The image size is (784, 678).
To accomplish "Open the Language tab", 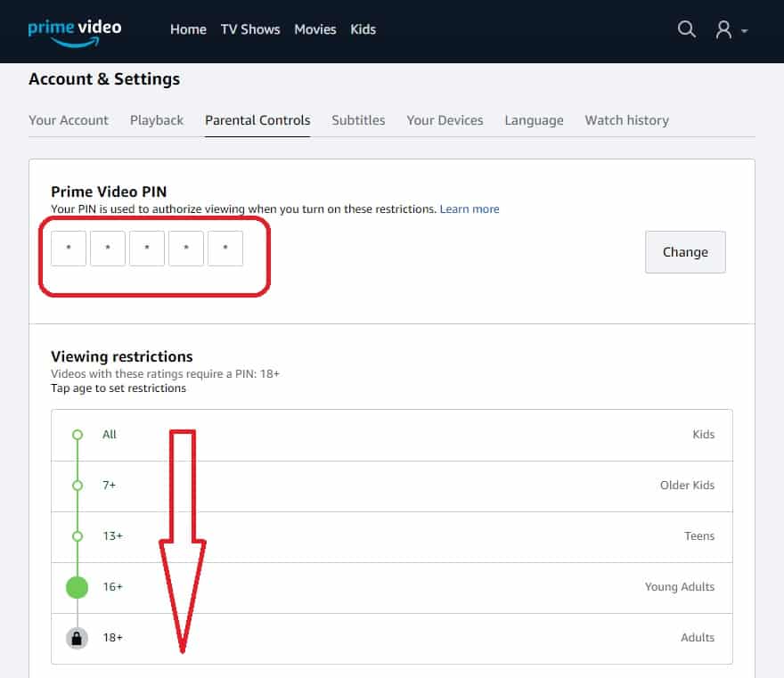I will click(x=534, y=120).
